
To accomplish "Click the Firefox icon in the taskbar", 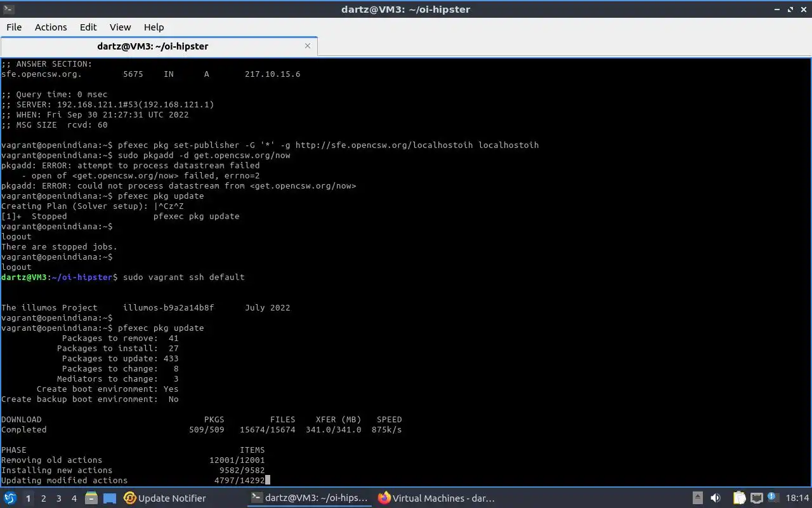I will pos(384,498).
